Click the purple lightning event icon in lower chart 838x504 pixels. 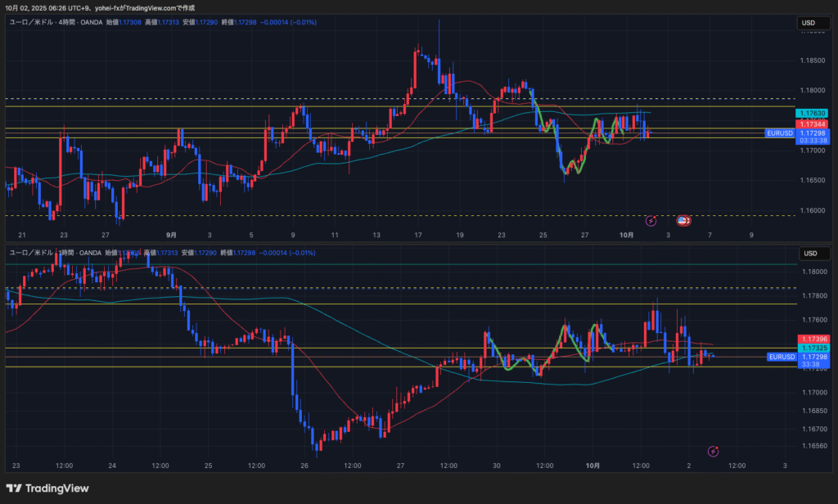(x=713, y=451)
